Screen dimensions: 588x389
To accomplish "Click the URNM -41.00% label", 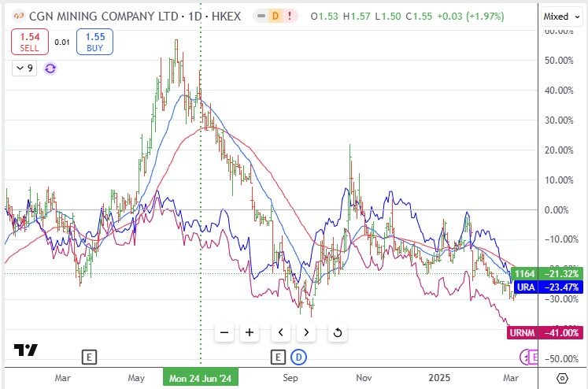I will click(x=545, y=333).
